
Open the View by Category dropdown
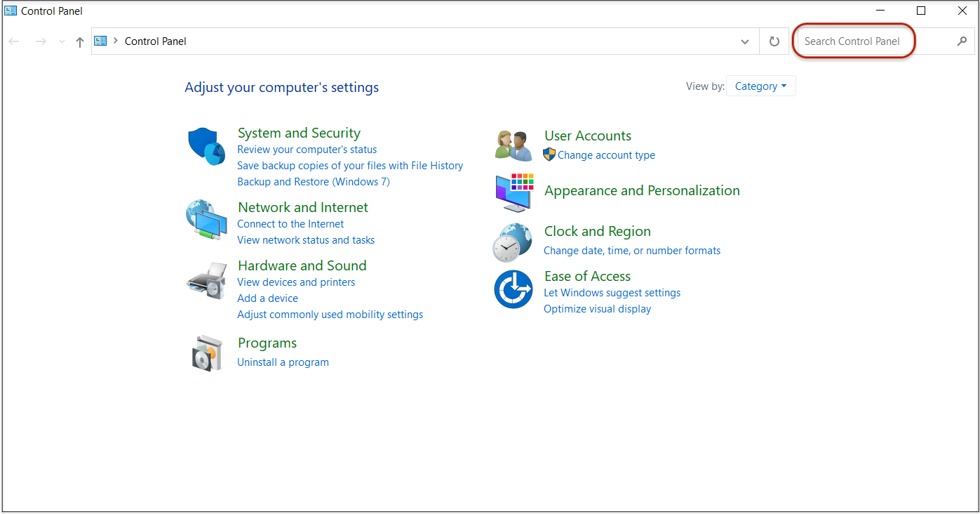tap(760, 86)
